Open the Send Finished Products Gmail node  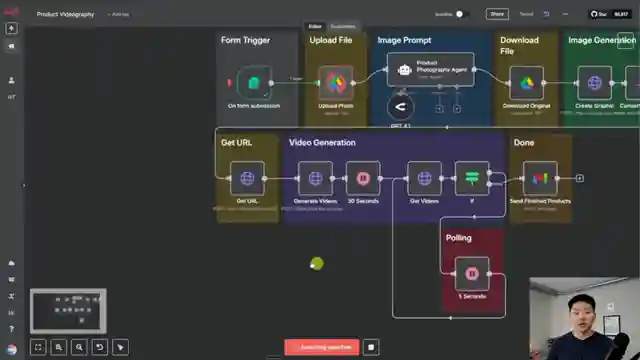(540, 178)
